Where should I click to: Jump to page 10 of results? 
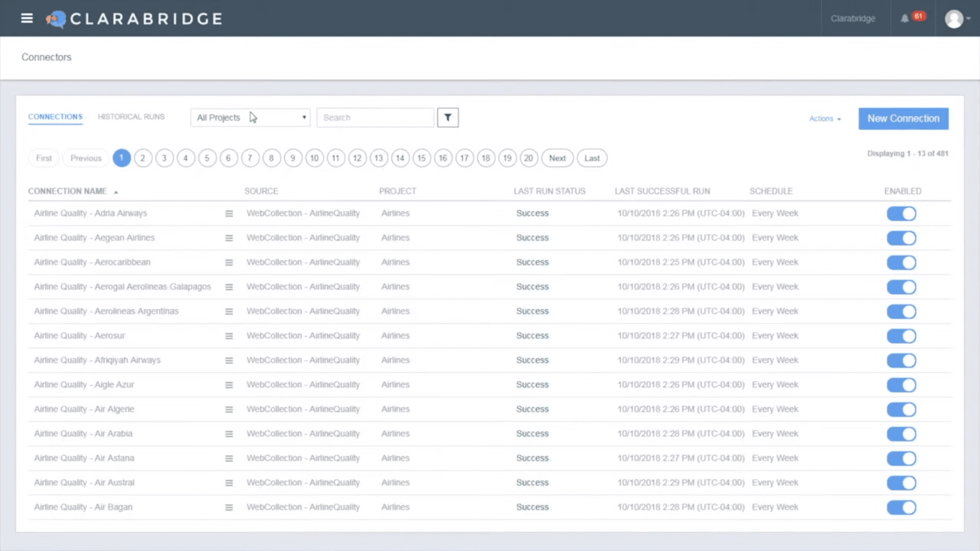tap(314, 158)
